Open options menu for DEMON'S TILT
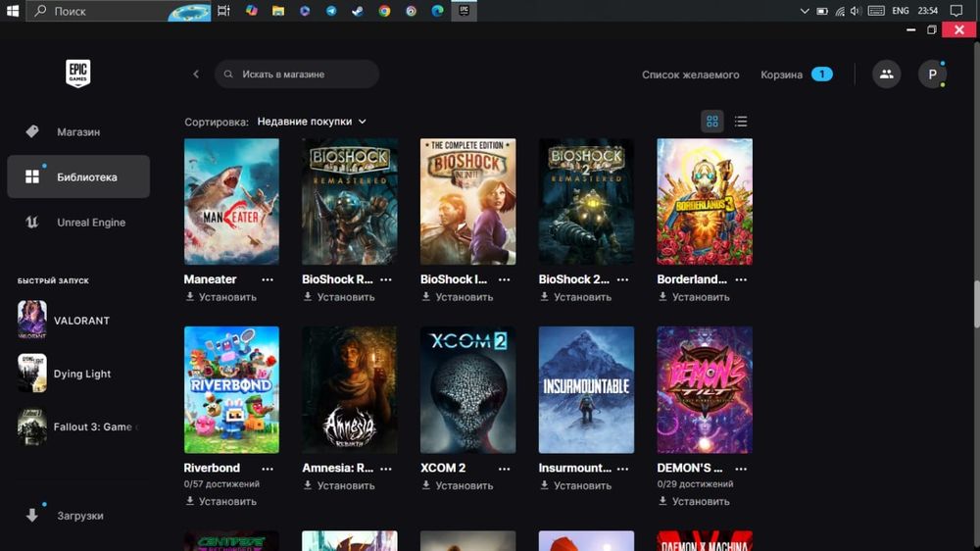980x551 pixels. [x=741, y=469]
